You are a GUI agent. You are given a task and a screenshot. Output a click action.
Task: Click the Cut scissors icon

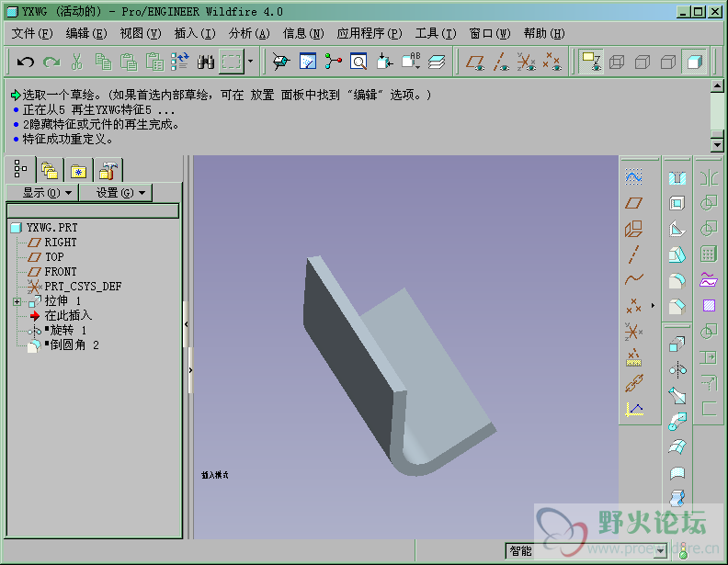(77, 62)
